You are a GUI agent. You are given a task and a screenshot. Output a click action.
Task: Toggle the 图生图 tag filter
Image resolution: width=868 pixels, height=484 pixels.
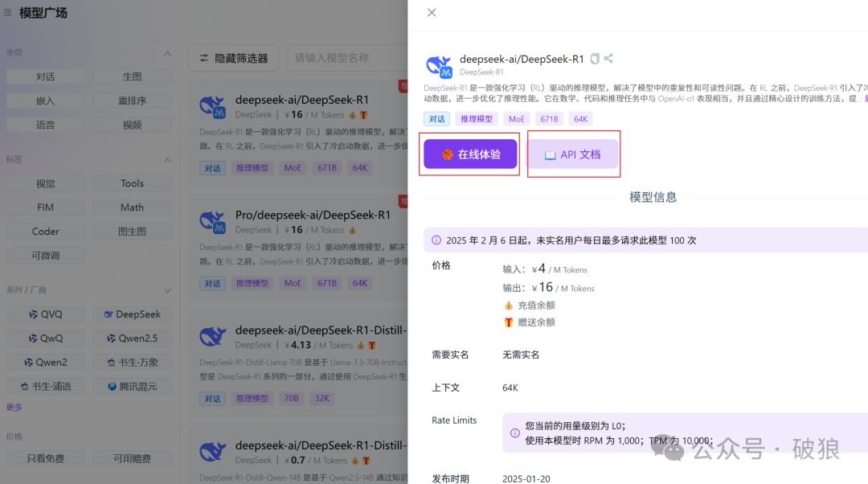pyautogui.click(x=133, y=232)
